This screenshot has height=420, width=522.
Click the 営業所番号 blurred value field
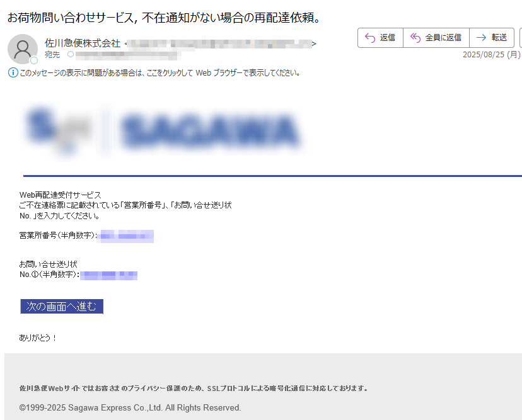127,236
